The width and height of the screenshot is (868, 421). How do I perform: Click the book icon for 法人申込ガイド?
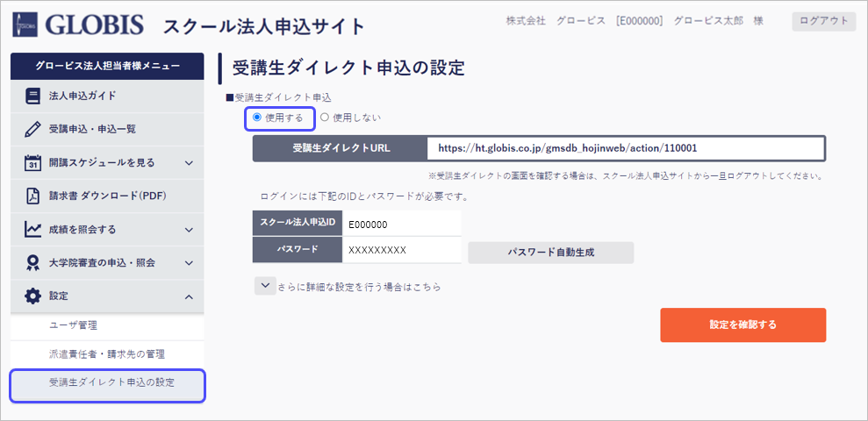point(32,96)
